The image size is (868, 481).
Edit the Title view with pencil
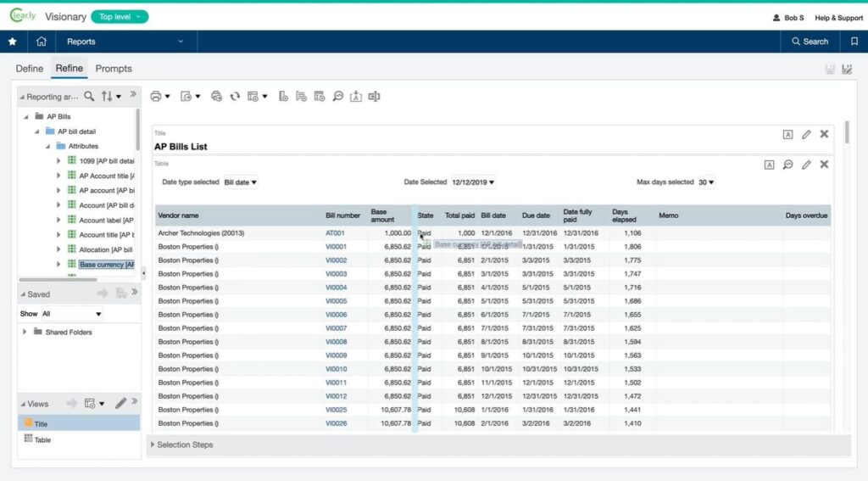[806, 135]
